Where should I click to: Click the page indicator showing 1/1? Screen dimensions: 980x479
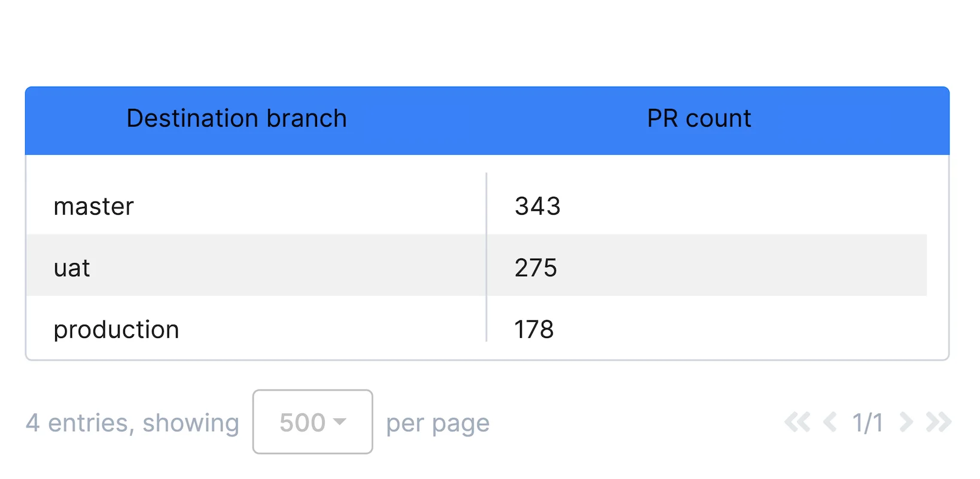click(869, 423)
